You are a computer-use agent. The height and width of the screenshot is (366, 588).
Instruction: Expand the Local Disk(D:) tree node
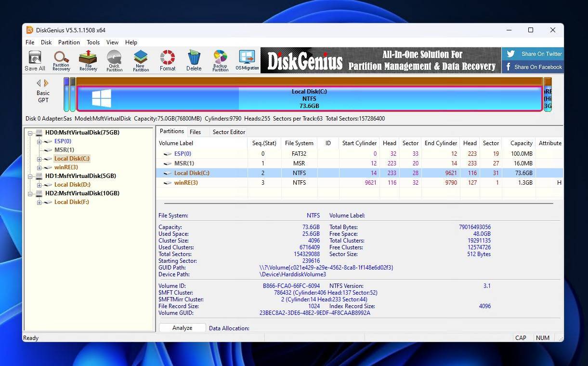point(39,185)
